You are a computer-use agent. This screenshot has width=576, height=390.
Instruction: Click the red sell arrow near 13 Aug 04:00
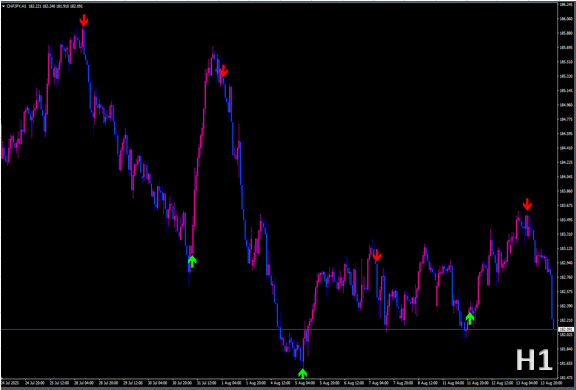(527, 204)
